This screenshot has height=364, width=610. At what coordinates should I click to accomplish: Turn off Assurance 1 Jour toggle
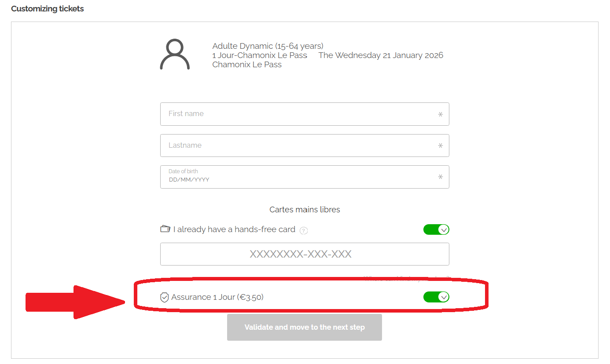click(436, 297)
